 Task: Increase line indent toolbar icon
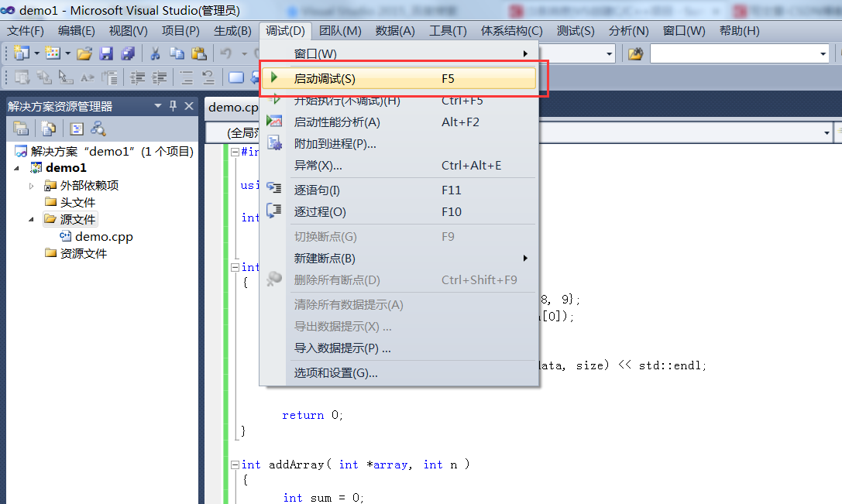[x=159, y=78]
